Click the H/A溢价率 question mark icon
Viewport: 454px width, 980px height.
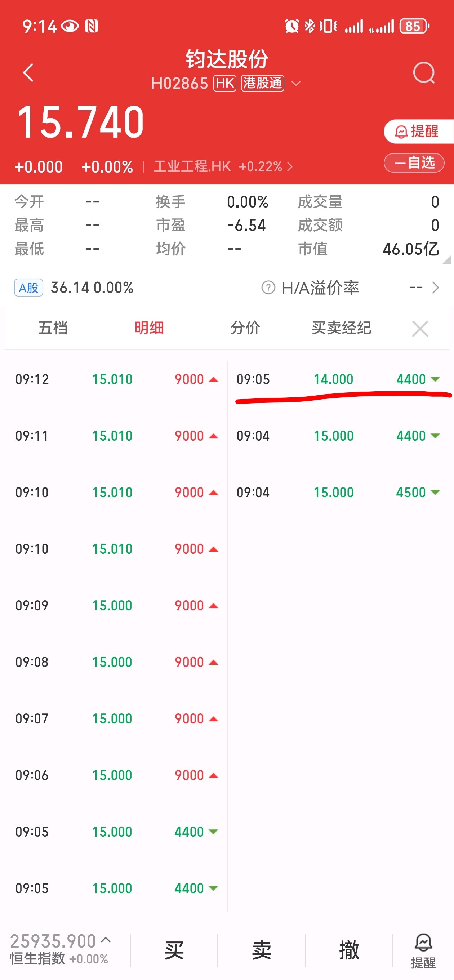point(268,288)
